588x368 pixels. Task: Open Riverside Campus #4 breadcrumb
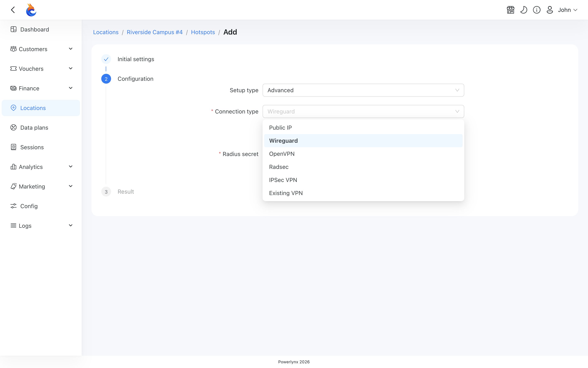[x=155, y=32]
